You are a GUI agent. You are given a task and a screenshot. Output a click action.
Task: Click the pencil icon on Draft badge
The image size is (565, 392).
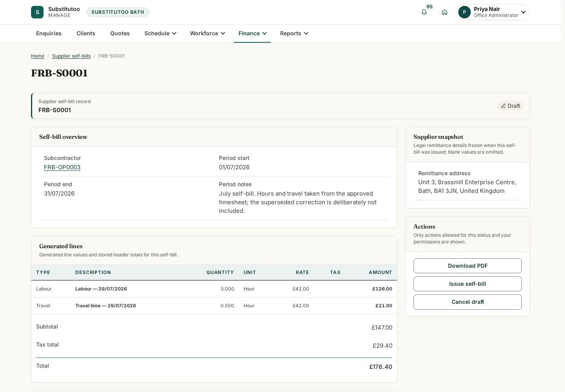[x=503, y=106]
